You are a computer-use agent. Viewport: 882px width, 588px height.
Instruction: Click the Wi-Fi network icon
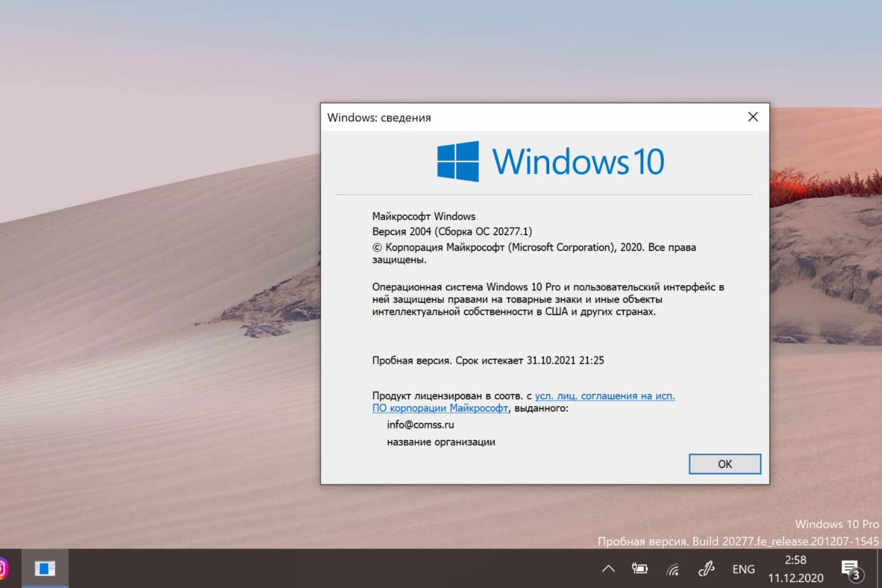click(x=672, y=569)
